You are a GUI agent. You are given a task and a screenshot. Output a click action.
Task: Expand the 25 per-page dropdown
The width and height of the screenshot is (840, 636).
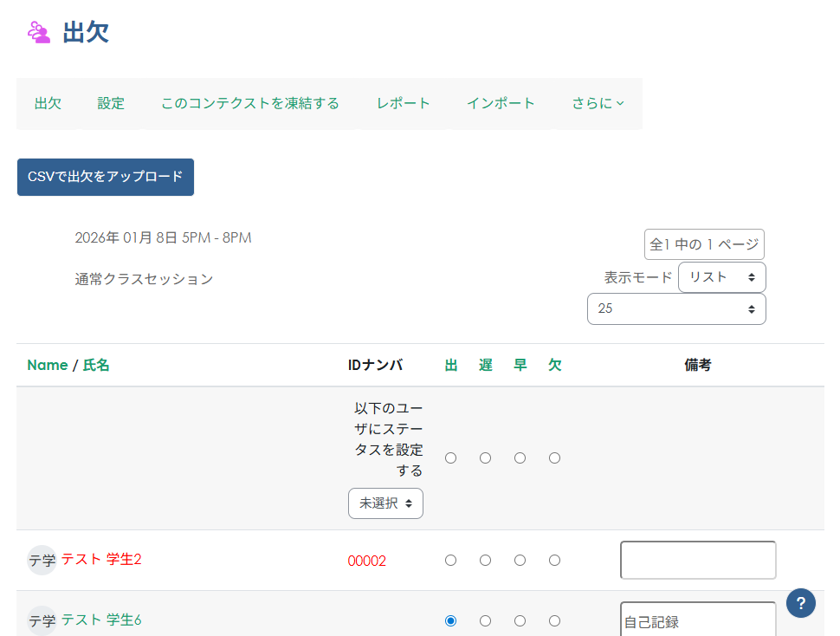(x=676, y=308)
